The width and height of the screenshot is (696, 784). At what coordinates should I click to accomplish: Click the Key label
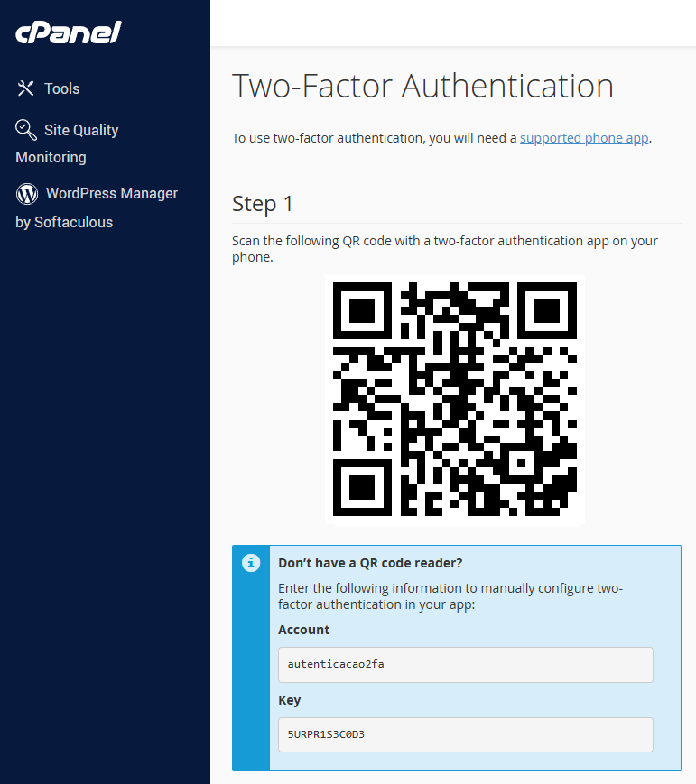(x=289, y=700)
